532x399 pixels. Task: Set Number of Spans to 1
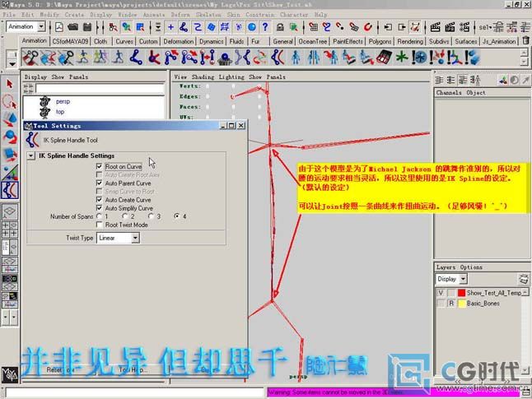pyautogui.click(x=99, y=216)
